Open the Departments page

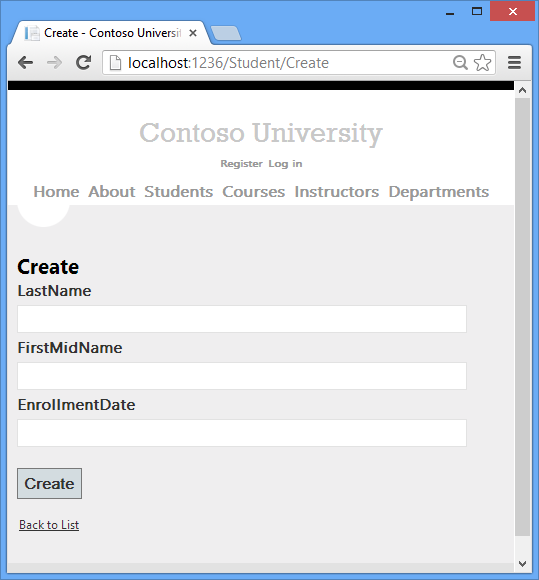tap(439, 192)
